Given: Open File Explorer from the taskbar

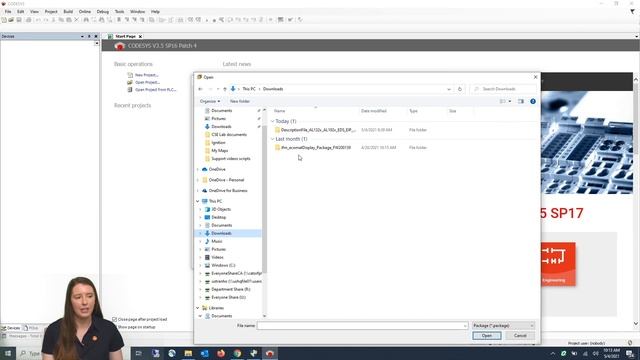Looking at the screenshot, I should click(x=188, y=353).
